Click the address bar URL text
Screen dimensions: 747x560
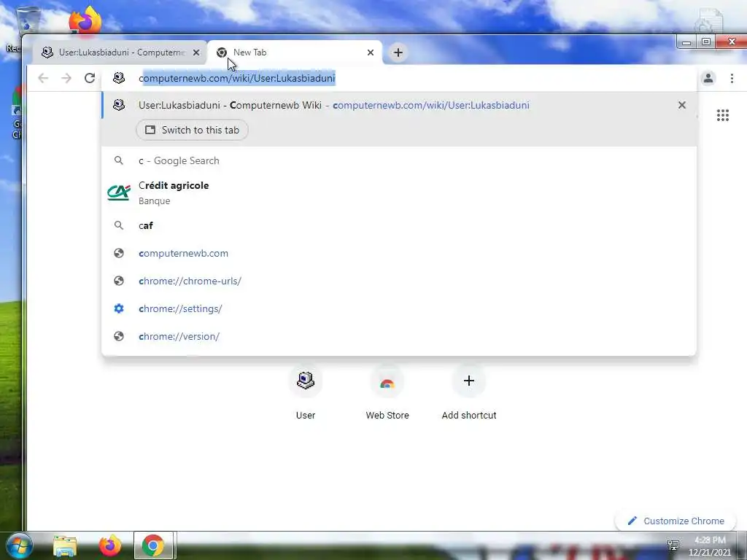click(237, 78)
